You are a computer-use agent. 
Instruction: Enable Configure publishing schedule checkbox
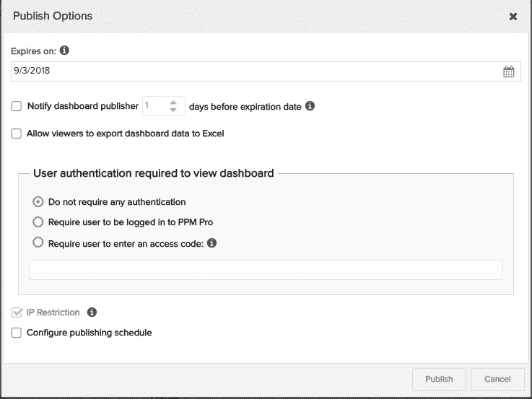click(x=17, y=333)
